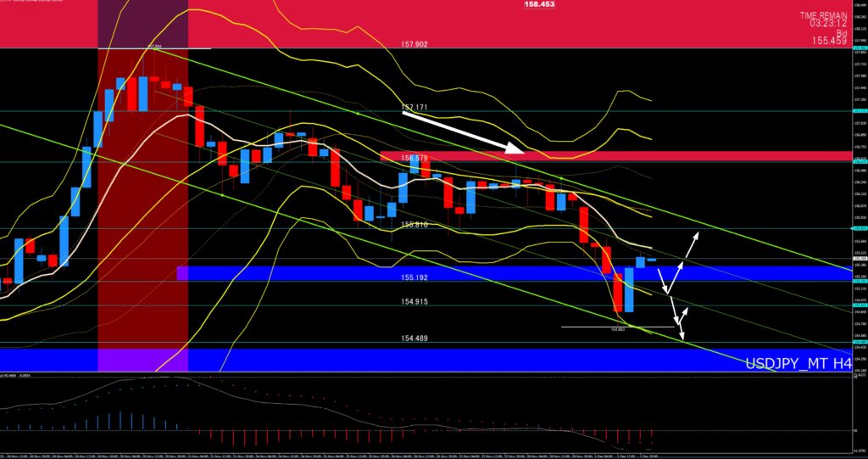Select the 154.489 support level label

414,338
